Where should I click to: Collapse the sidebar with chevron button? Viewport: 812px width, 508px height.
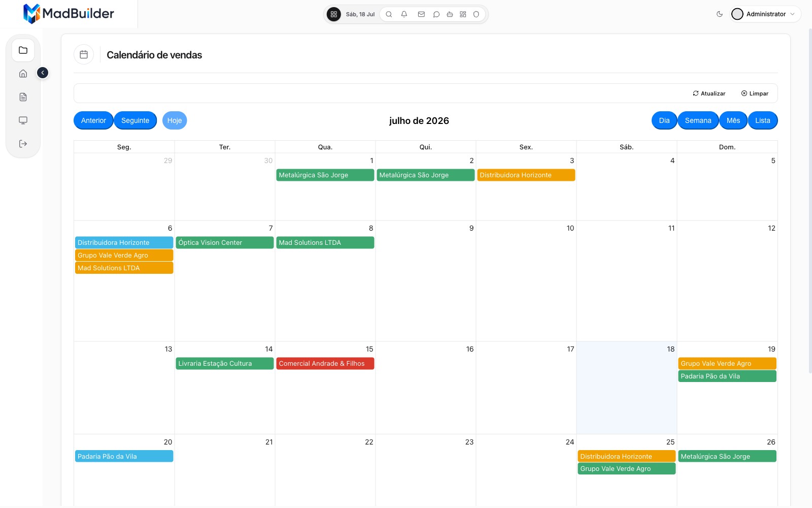tap(43, 73)
